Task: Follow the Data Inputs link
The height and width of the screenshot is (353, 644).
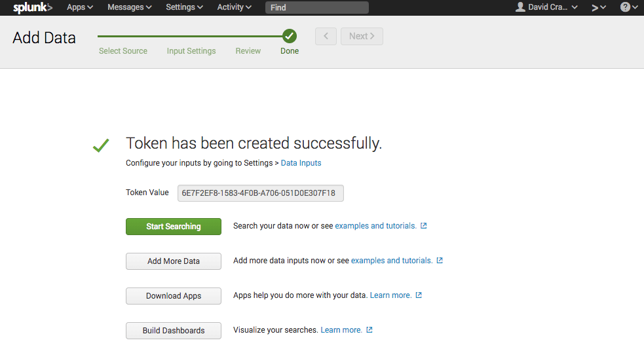Action: [301, 163]
